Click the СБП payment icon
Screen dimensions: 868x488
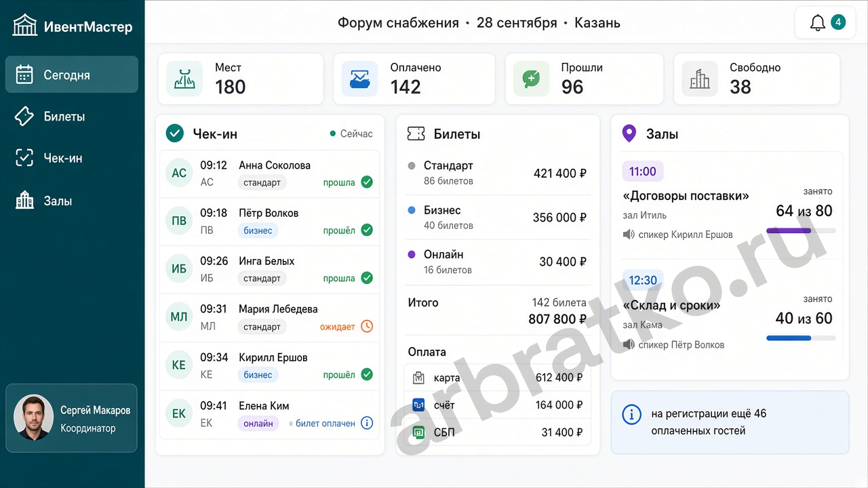click(x=419, y=432)
